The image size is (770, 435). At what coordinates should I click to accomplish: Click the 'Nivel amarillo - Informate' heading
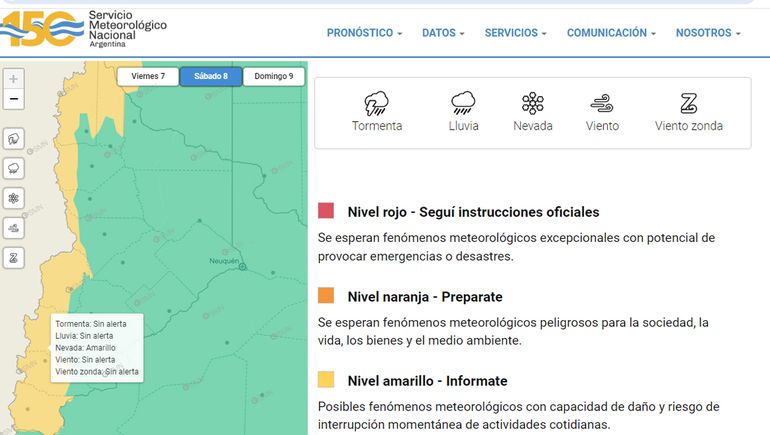[427, 381]
